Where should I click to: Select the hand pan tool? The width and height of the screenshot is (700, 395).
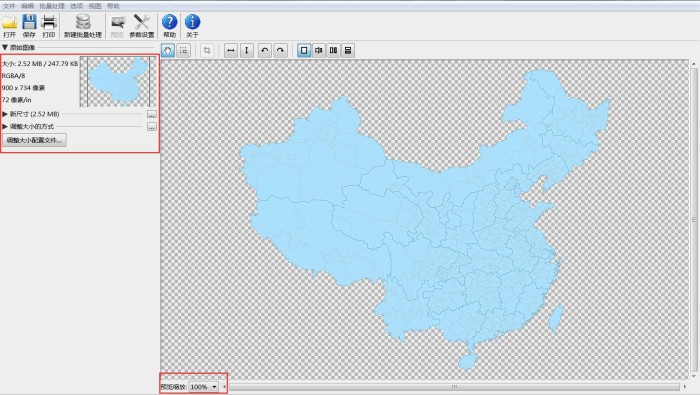pos(168,50)
